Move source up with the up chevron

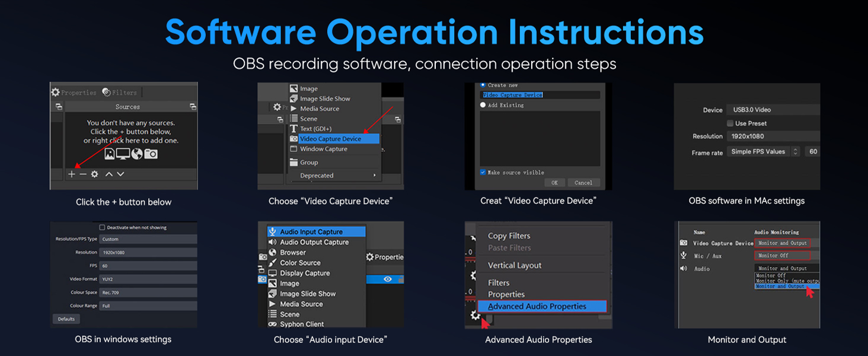pos(108,174)
